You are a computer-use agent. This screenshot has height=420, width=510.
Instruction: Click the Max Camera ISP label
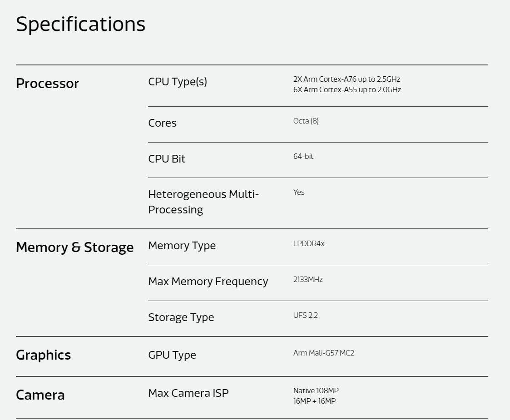click(x=188, y=393)
